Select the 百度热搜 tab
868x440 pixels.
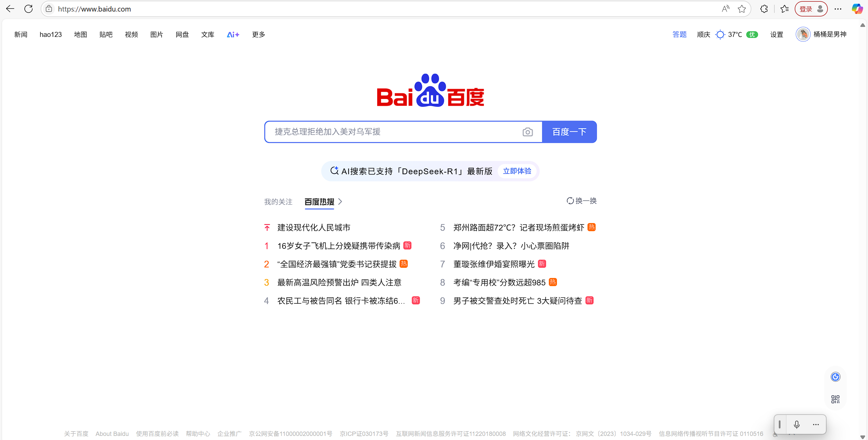pos(320,202)
